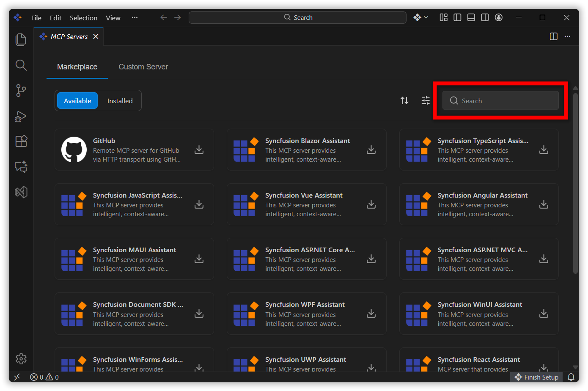Open the Chat panel icon
This screenshot has height=391, width=588.
pos(21,167)
